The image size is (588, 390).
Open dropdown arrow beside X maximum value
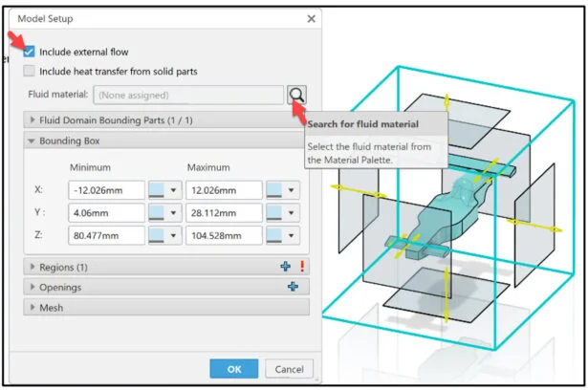tap(292, 189)
